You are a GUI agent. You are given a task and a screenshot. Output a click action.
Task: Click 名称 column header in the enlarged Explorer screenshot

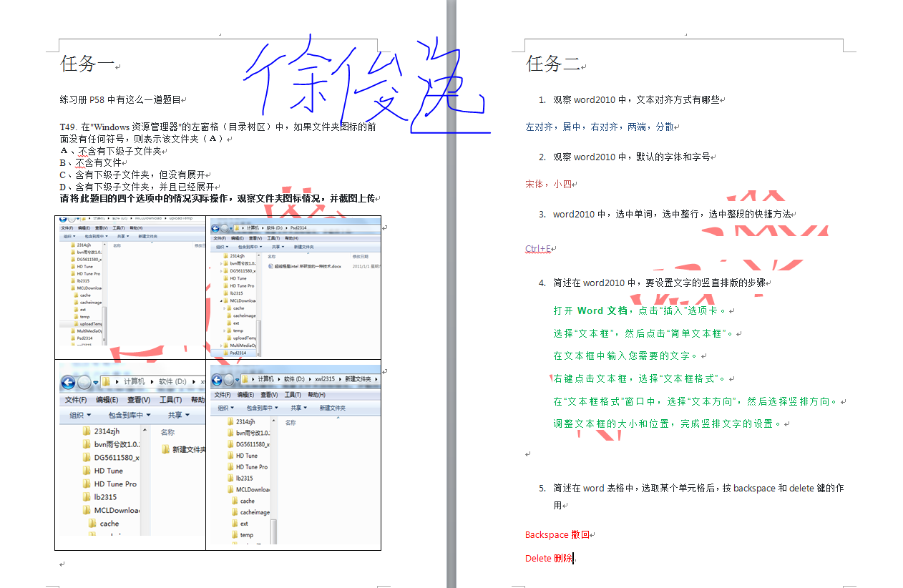point(167,433)
